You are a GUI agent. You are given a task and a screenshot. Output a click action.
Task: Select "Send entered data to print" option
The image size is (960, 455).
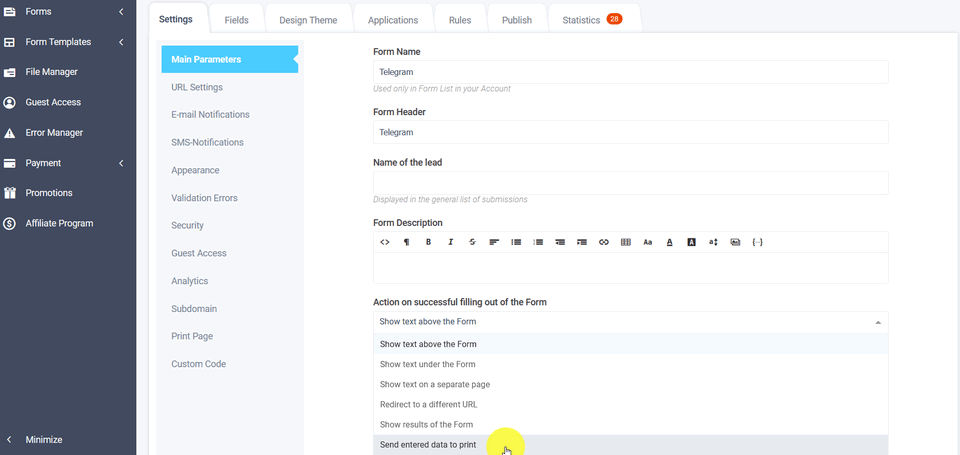click(428, 445)
